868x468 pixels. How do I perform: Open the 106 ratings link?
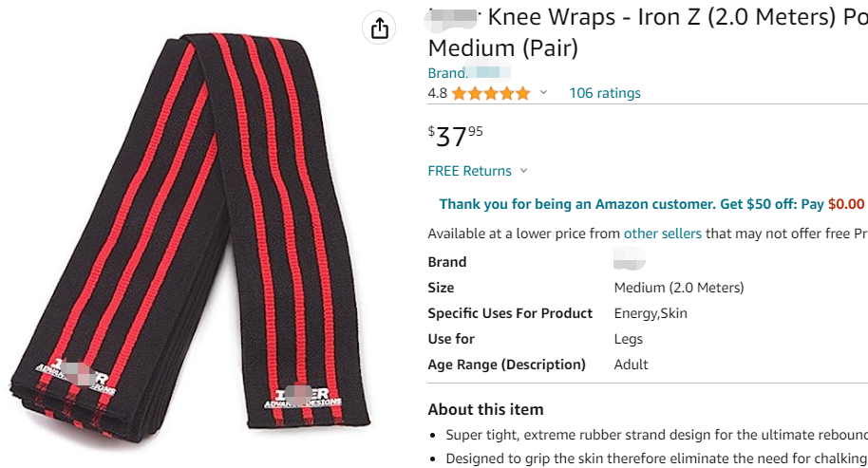tap(604, 93)
